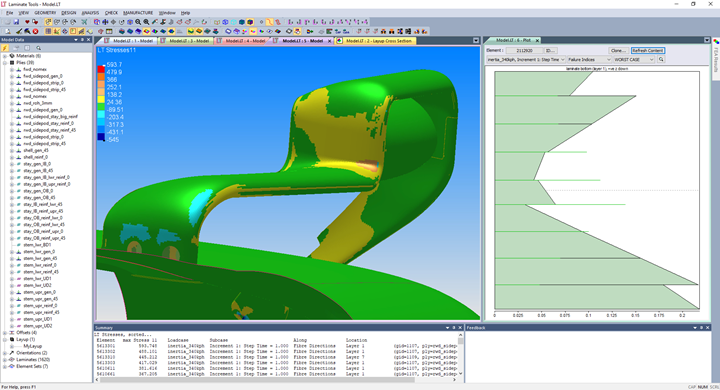Select the Zoom In magnifier tool
The image size is (720, 390).
[138, 22]
